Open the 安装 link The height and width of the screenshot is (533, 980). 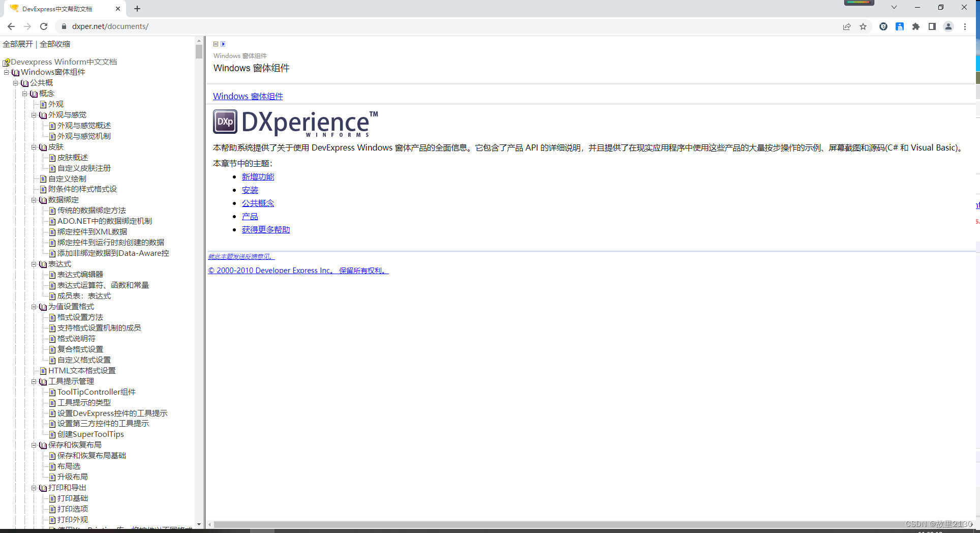click(x=250, y=190)
